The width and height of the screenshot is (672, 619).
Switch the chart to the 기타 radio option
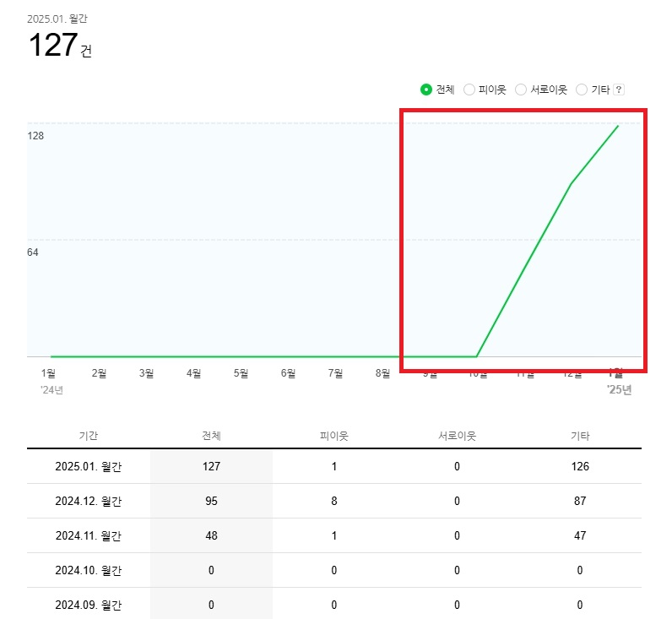582,90
